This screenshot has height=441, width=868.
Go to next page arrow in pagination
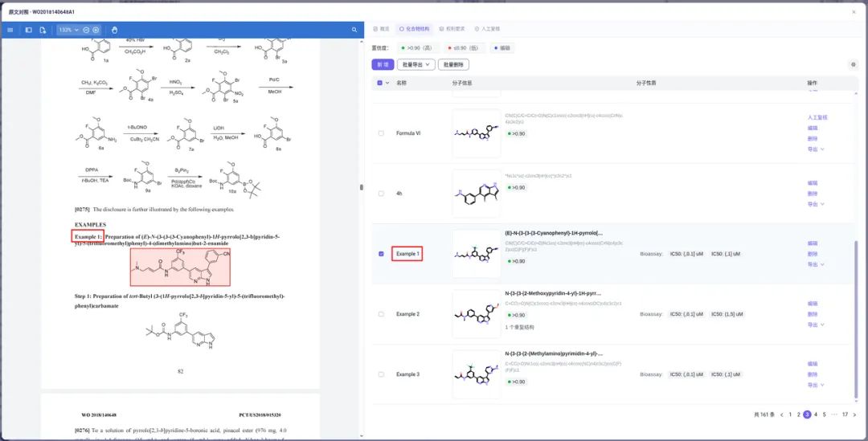(854, 414)
